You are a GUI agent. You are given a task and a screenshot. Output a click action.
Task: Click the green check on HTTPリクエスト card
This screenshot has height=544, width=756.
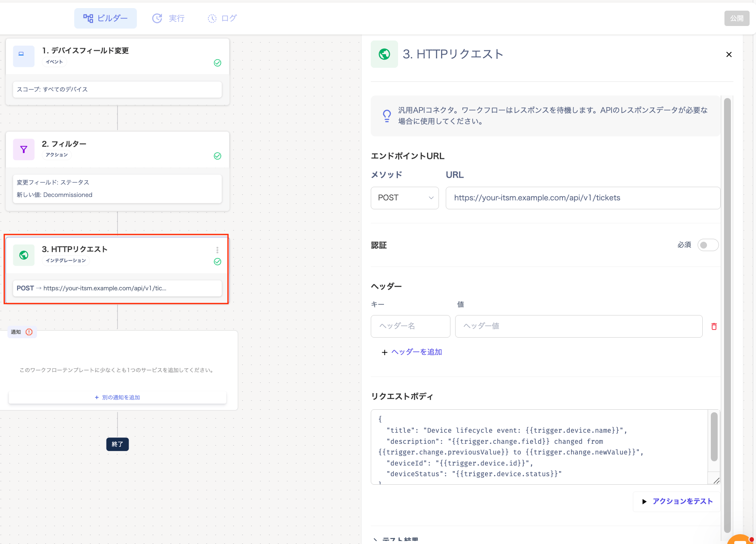click(217, 261)
